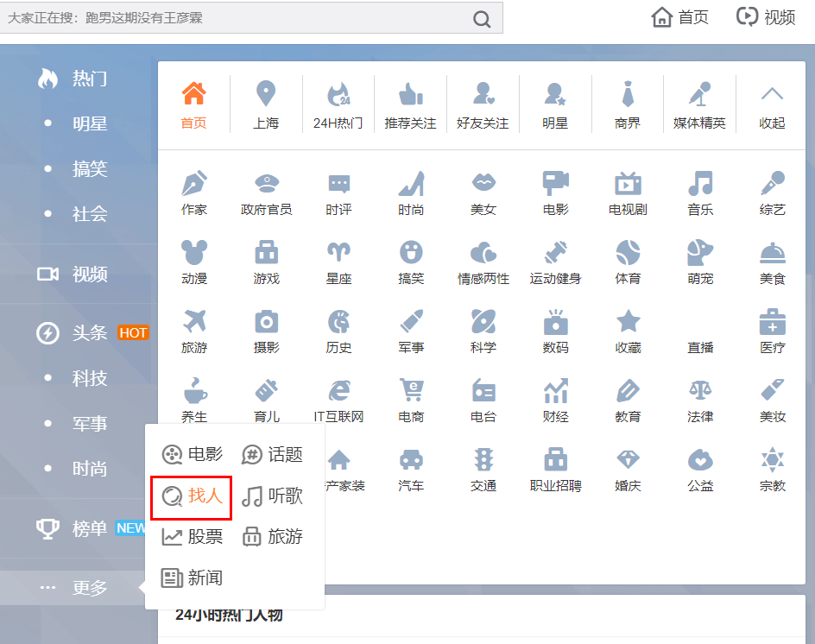Open the 24H热门 tab
The height and width of the screenshot is (644, 815).
(338, 105)
